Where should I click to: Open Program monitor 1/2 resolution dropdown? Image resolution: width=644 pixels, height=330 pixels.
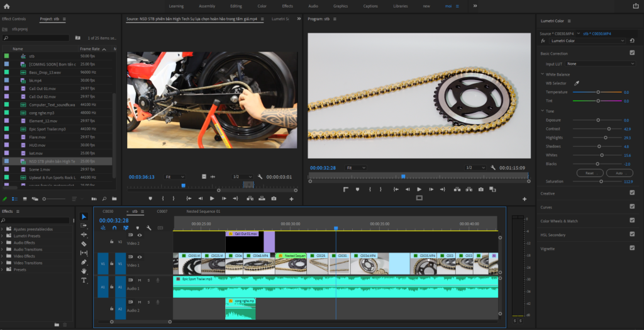475,168
